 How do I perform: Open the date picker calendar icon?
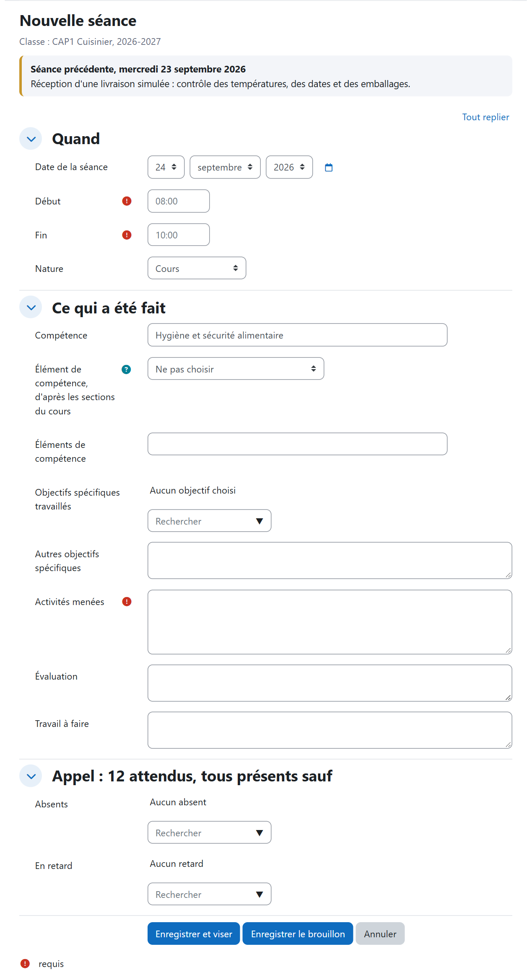(329, 168)
